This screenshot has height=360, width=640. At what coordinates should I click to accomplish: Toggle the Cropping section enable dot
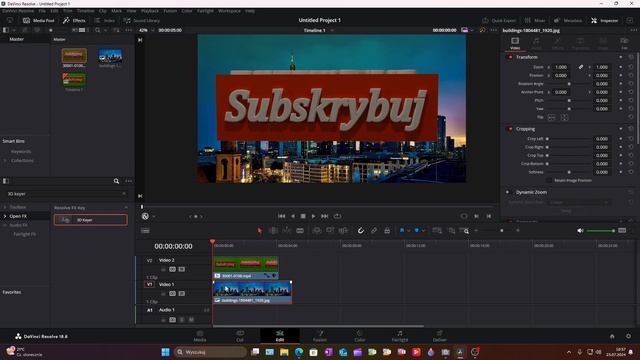click(510, 129)
